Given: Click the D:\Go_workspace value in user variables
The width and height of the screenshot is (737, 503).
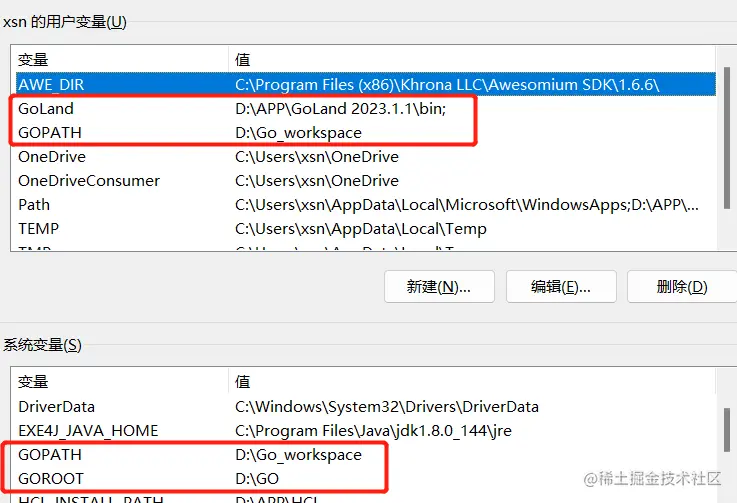Looking at the screenshot, I should 298,133.
